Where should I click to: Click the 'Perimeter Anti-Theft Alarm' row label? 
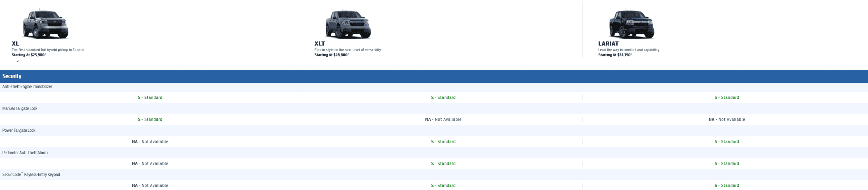click(25, 153)
